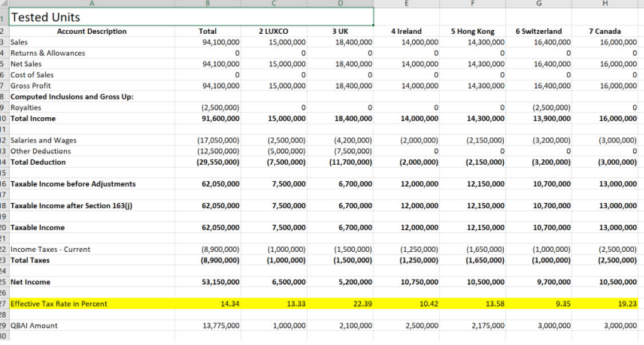
Task: Select the Total Sales value 94,100,000 in row 3
Action: [208, 42]
